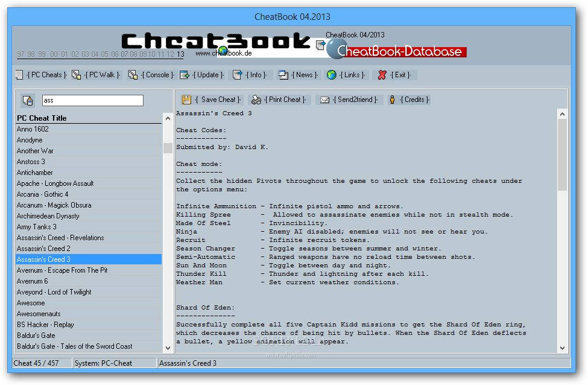Select 'Avernum 6'
This screenshot has width=588, height=385.
(89, 281)
